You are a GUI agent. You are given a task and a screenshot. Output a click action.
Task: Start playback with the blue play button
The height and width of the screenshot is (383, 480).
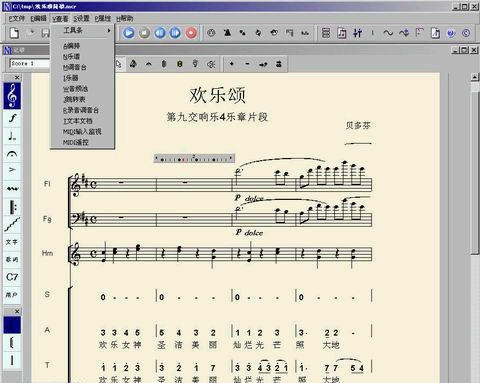[x=129, y=33]
